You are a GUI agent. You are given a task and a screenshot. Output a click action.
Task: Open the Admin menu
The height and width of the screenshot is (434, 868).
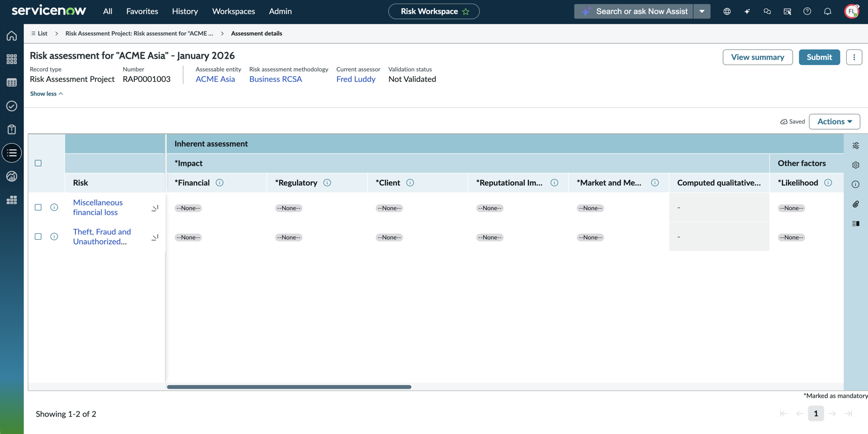[x=280, y=11]
